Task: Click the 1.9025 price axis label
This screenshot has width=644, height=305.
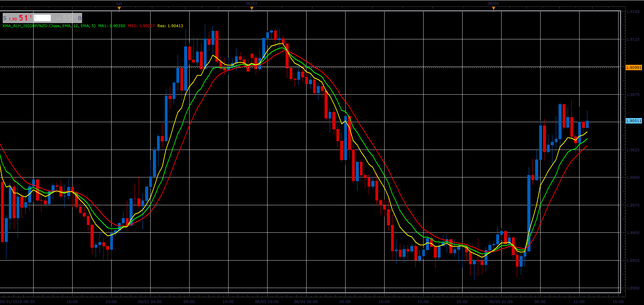Action: (633, 150)
